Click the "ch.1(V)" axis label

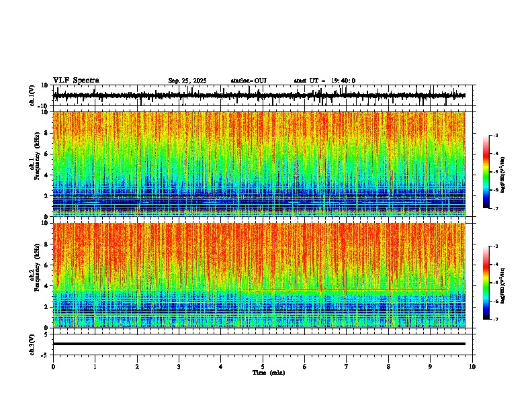click(x=32, y=95)
